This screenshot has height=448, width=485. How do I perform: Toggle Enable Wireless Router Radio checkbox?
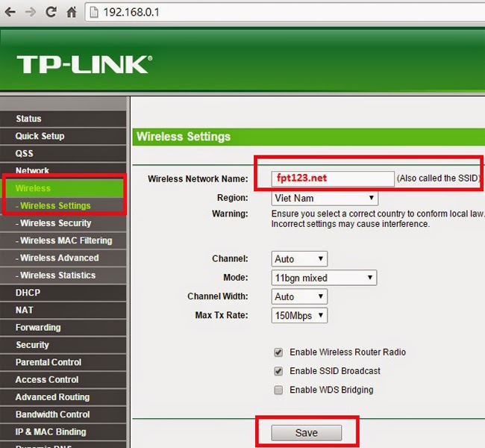(278, 352)
